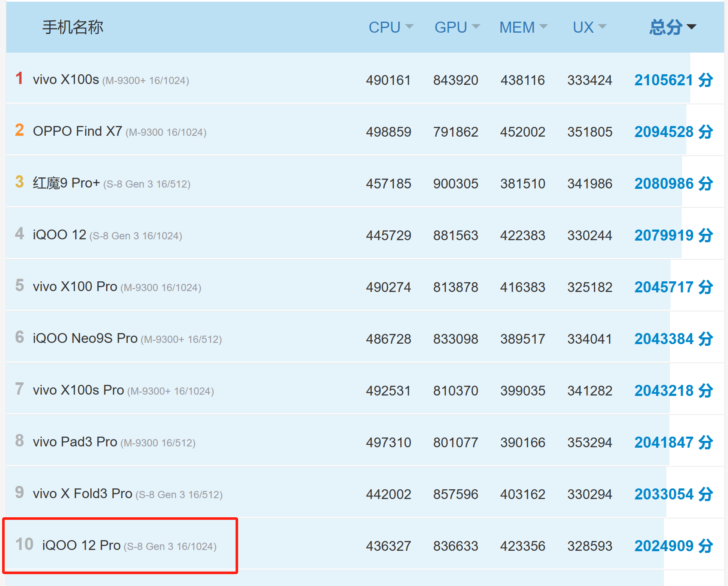Viewport: 728px width, 586px height.
Task: Click MEM value 438116 for vivo X100s
Action: (523, 80)
